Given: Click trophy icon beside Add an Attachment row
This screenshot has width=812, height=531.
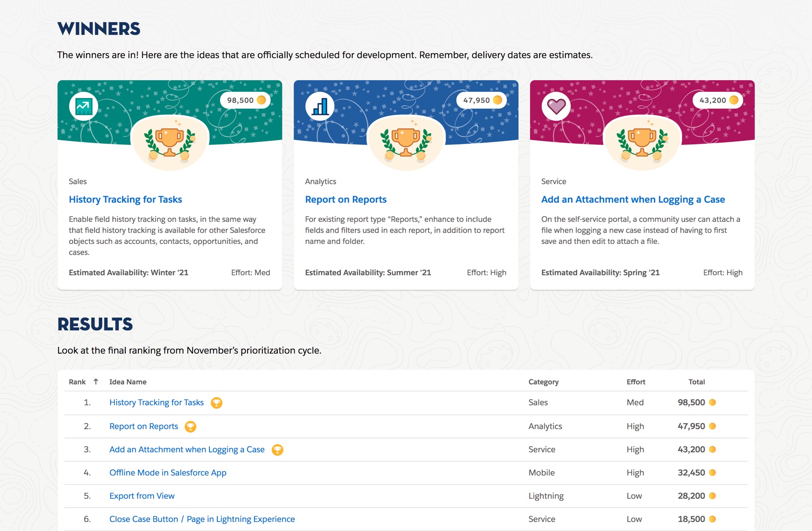Looking at the screenshot, I should [x=277, y=450].
